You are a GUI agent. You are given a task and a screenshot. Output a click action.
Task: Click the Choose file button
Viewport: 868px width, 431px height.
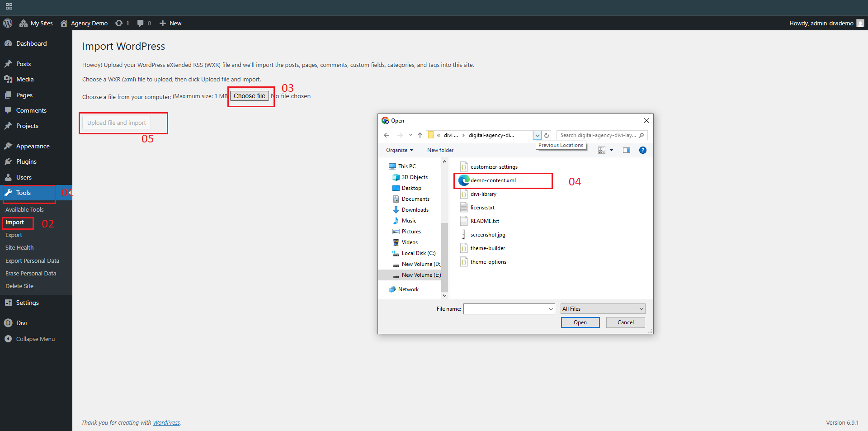[249, 96]
